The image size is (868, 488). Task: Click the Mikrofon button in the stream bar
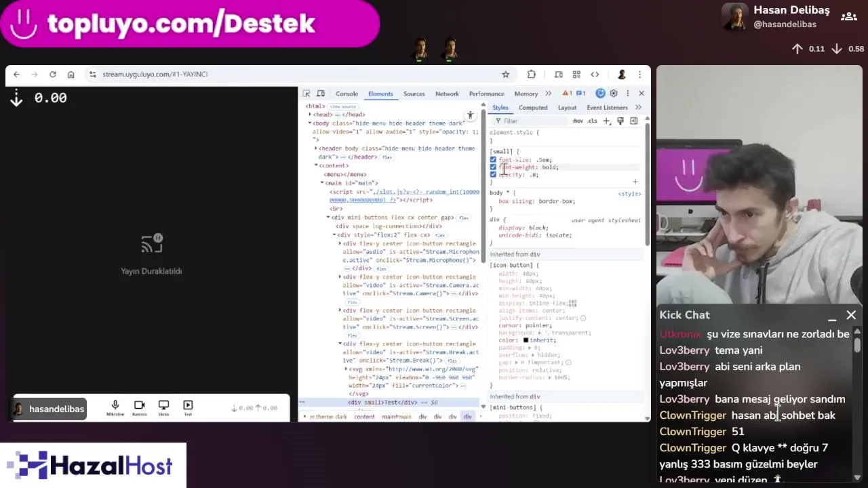115,408
